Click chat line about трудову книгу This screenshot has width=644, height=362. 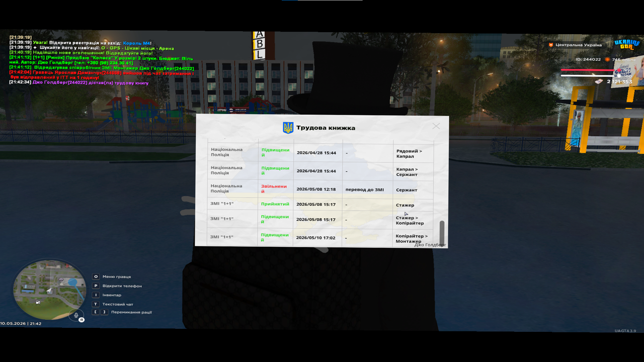click(79, 82)
